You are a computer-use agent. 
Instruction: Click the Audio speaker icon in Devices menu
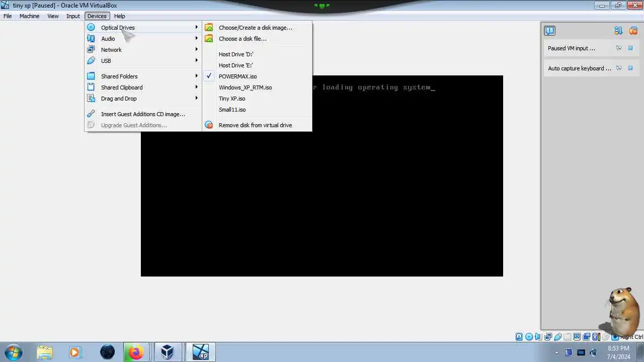point(91,39)
